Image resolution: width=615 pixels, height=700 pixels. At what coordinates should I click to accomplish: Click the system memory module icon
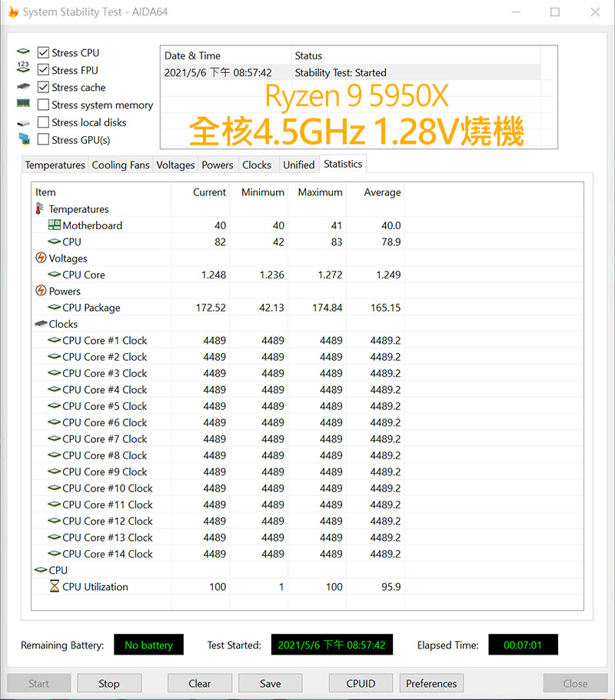[x=23, y=104]
